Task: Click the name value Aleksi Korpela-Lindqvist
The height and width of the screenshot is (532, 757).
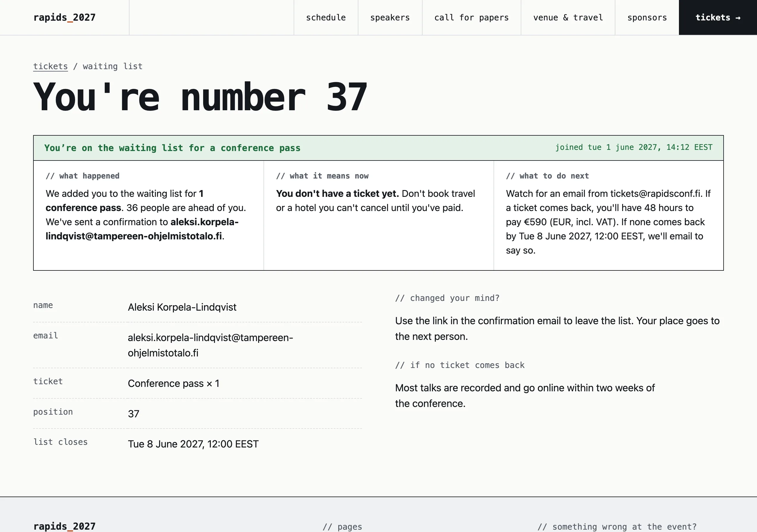Action: 182,307
